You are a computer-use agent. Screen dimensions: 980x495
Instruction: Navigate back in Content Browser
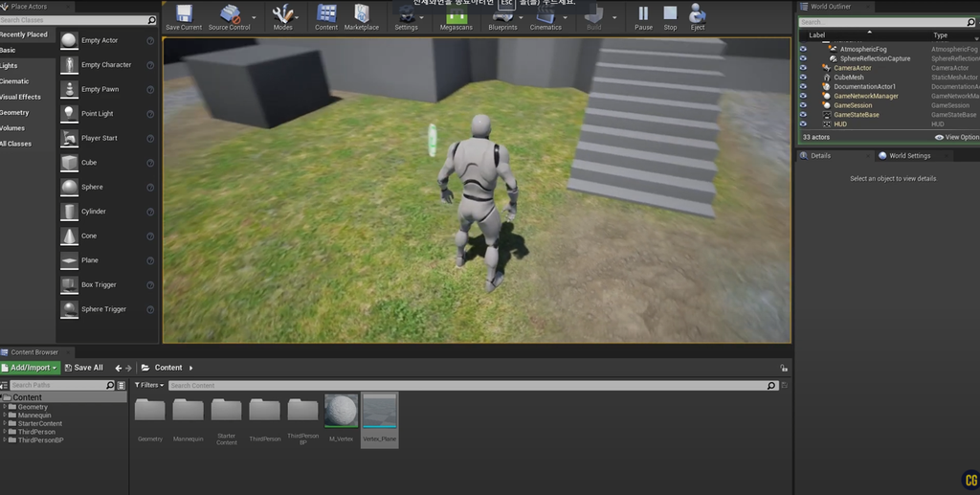[118, 368]
